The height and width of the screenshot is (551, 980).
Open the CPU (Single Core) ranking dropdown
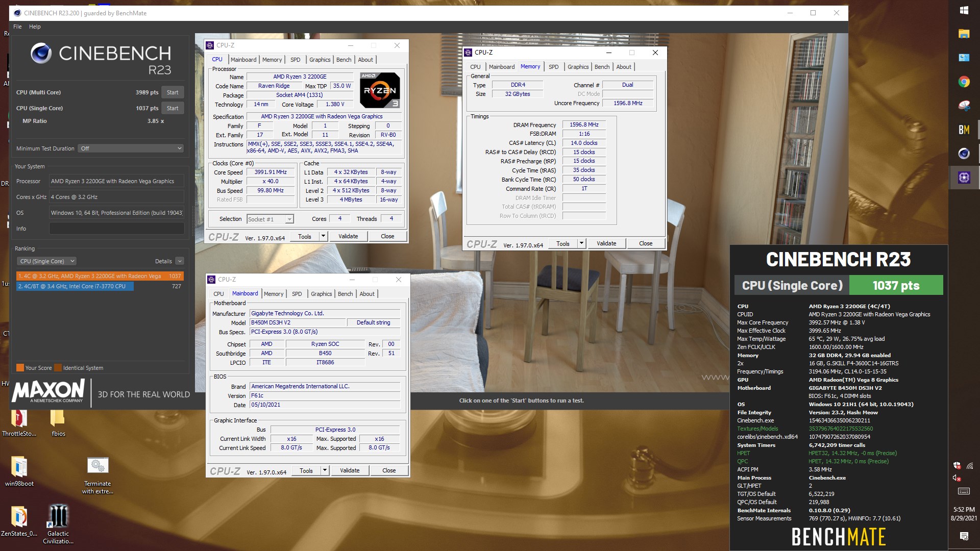point(46,261)
